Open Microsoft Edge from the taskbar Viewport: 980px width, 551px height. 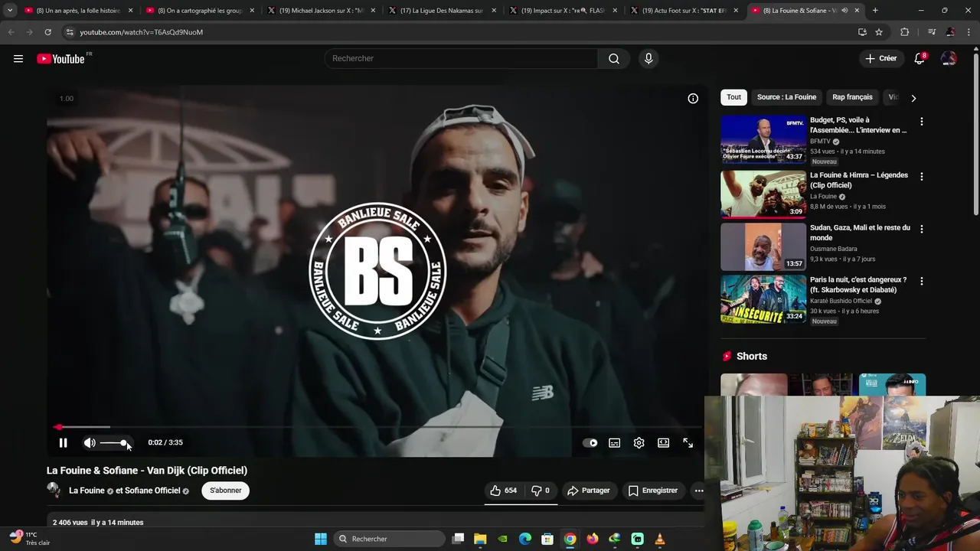click(525, 539)
